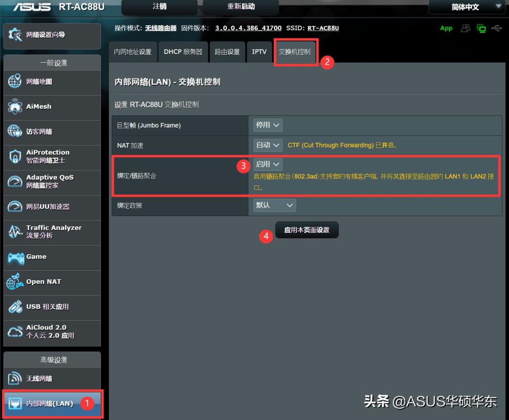This screenshot has width=509, height=420.
Task: Switch to the 路由设置 tab
Action: point(227,52)
